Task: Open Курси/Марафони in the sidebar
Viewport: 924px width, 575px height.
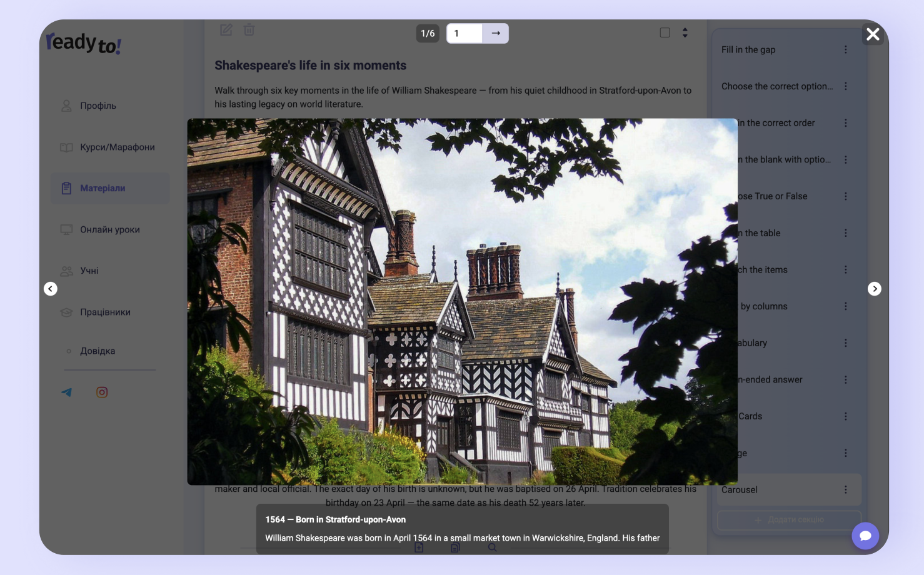Action: coord(110,147)
